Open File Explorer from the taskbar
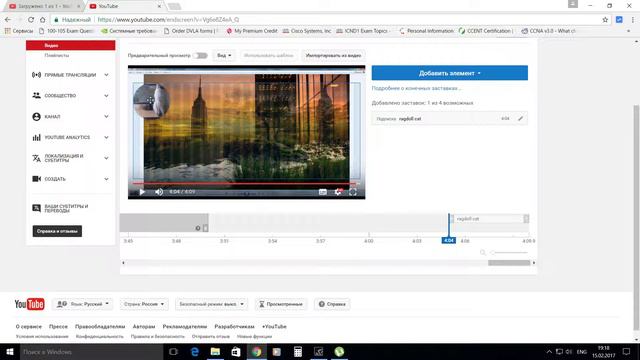Image resolution: width=640 pixels, height=360 pixels. (215, 352)
